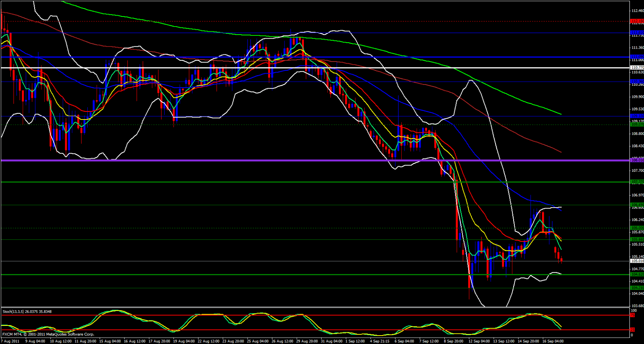Click the latest red candlestick near 105.0

coord(561,260)
